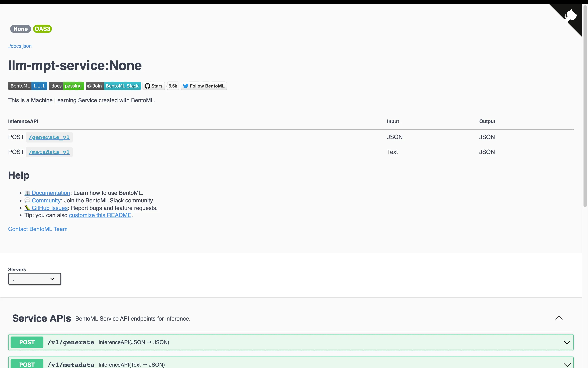Viewport: 588px width, 368px height.
Task: Click the GitHub Stars badge
Action: click(154, 86)
